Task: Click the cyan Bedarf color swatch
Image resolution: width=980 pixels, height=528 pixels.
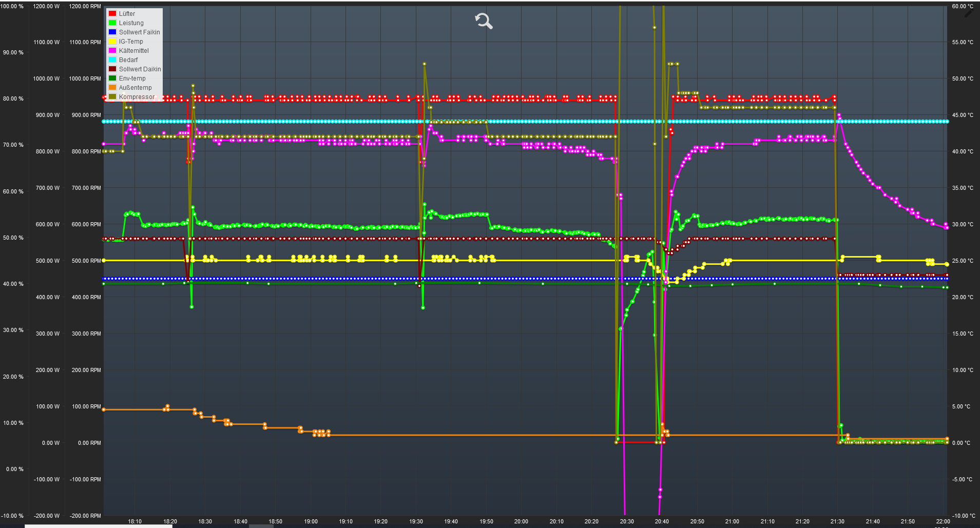Action: 112,60
